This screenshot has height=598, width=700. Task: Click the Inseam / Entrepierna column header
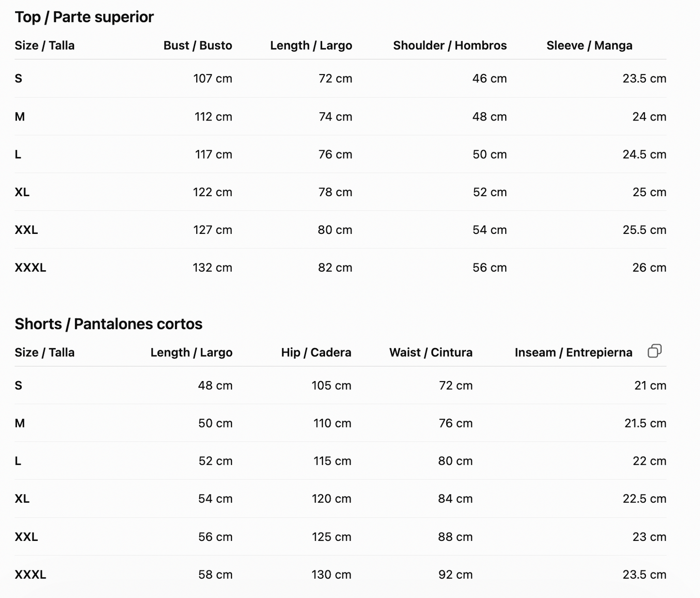click(x=574, y=353)
